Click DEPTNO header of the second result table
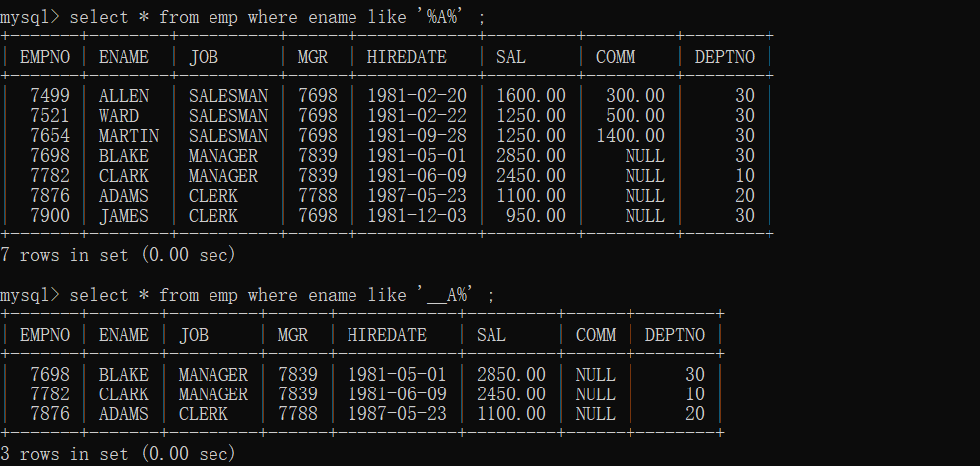The width and height of the screenshot is (980, 466). (x=675, y=335)
